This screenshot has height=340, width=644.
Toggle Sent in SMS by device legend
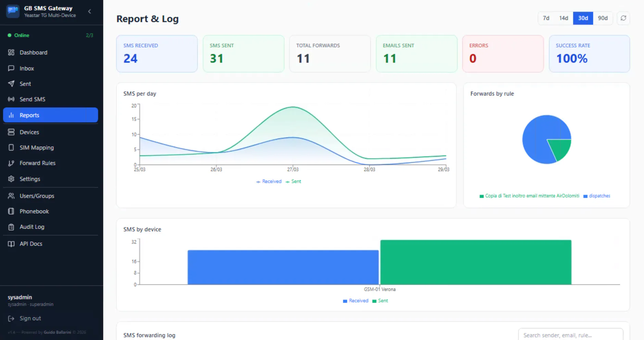click(x=380, y=301)
